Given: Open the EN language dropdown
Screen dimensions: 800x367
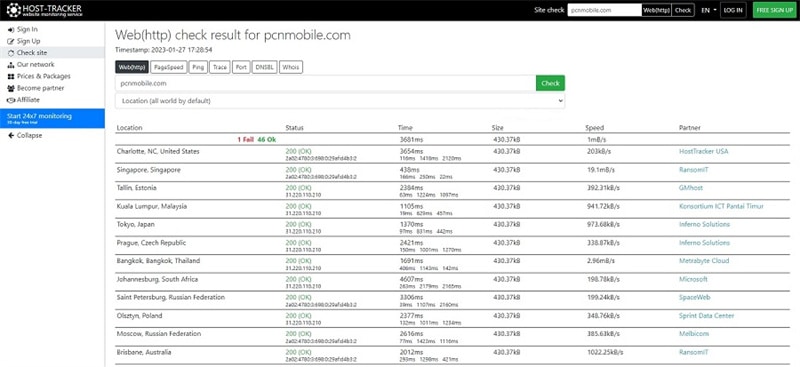Looking at the screenshot, I should point(709,10).
